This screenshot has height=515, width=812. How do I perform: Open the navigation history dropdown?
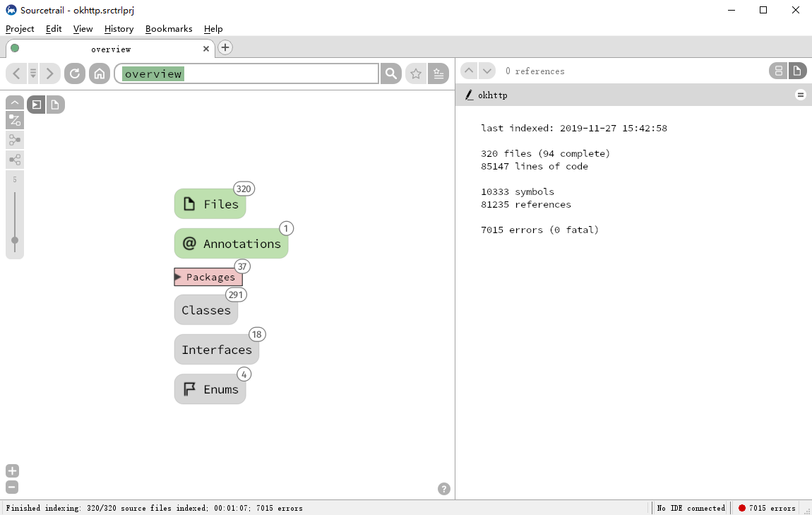[x=33, y=73]
